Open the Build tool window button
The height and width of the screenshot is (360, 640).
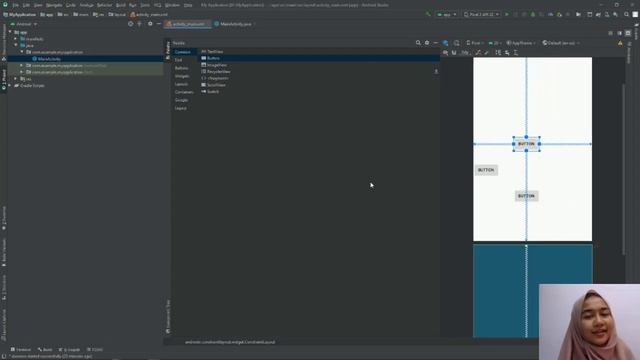45,350
